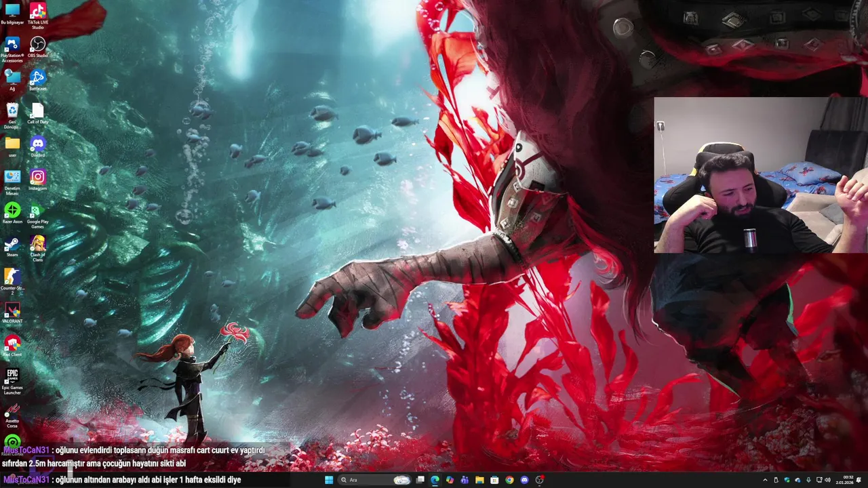
Task: Open the Windows Start menu
Action: pos(329,480)
